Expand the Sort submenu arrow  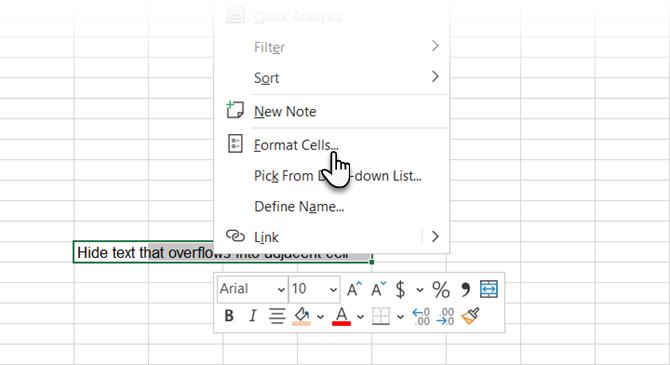(435, 77)
